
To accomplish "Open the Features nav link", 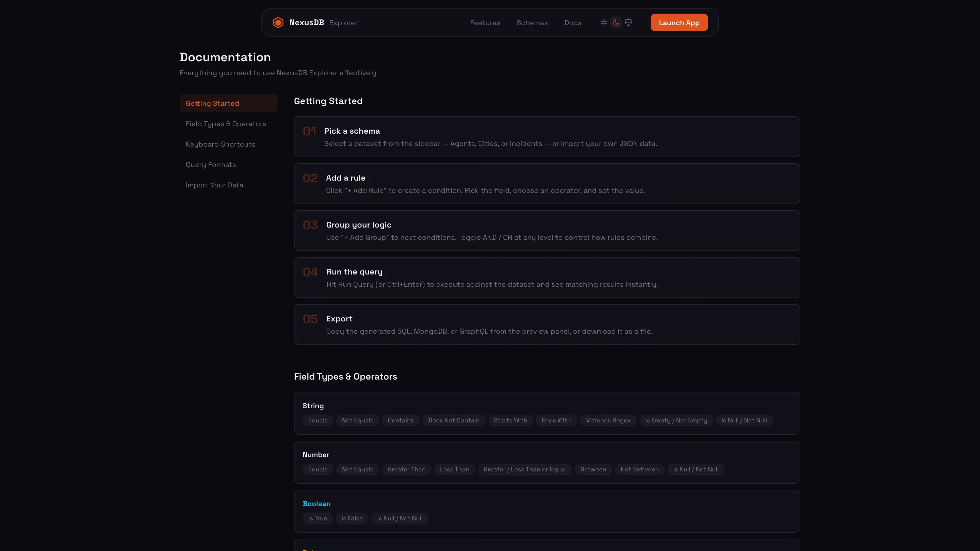I will [485, 23].
